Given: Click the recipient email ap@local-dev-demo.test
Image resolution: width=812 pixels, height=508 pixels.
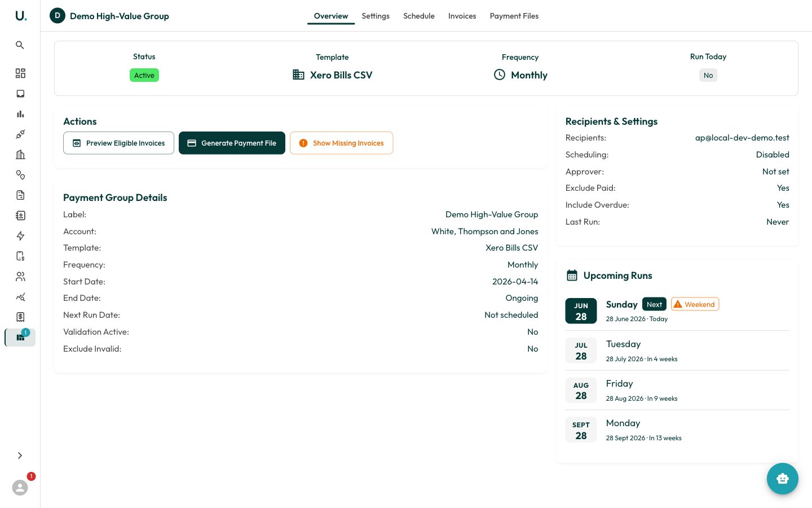Looking at the screenshot, I should point(742,138).
